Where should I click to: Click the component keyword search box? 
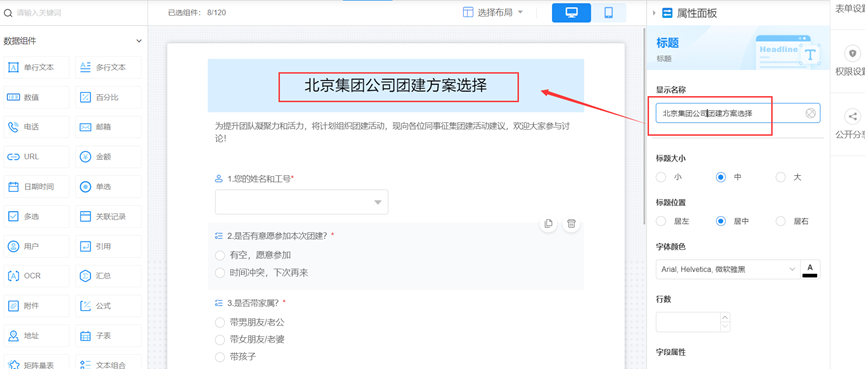coord(74,12)
